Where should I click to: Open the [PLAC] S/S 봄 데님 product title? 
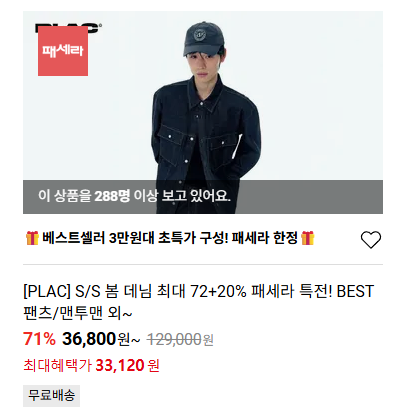coord(199,302)
